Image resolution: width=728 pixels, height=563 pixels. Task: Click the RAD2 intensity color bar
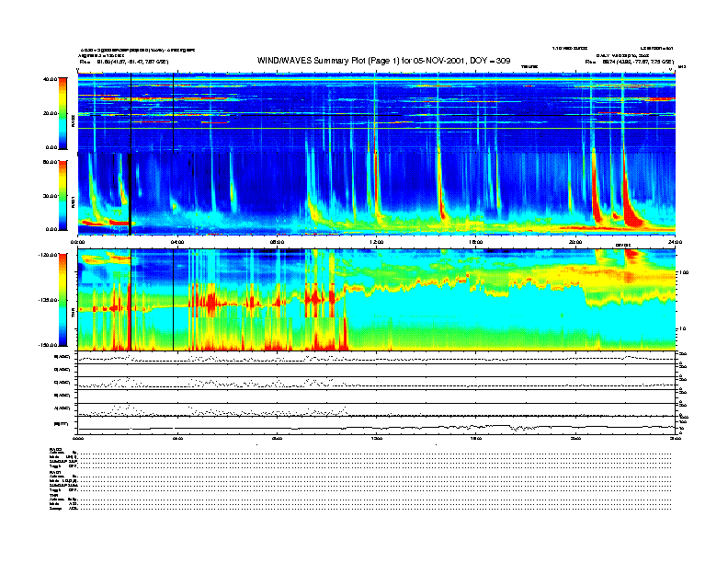click(63, 113)
